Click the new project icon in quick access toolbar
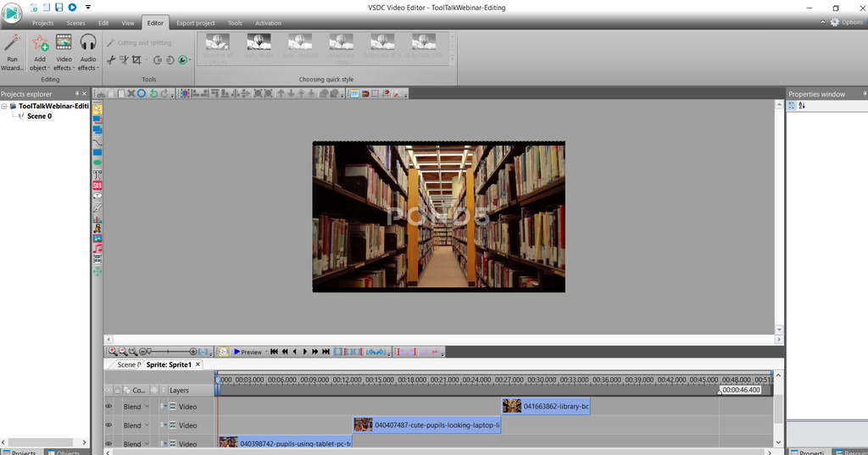Viewport: 868px width, 455px height. (34, 8)
